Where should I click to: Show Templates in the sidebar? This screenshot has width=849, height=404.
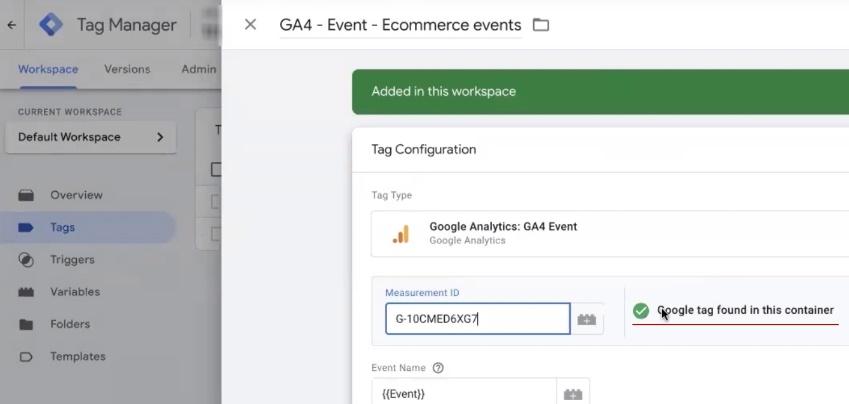77,356
